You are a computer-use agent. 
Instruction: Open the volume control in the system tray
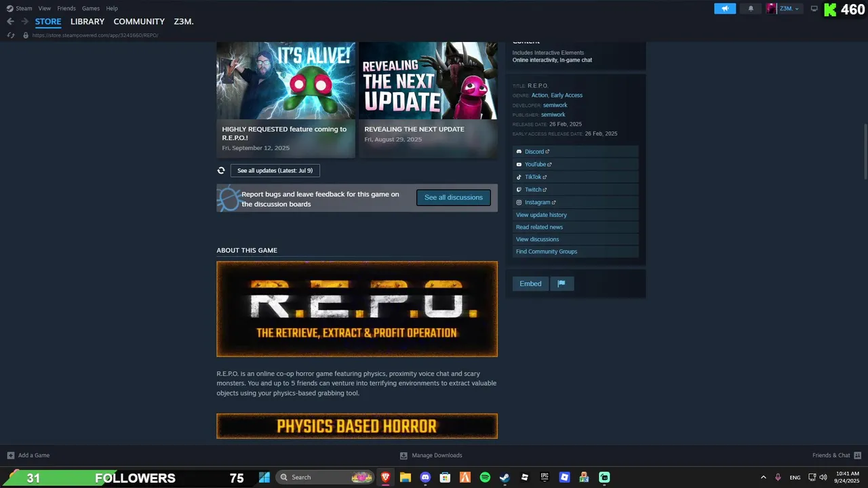[x=823, y=477]
